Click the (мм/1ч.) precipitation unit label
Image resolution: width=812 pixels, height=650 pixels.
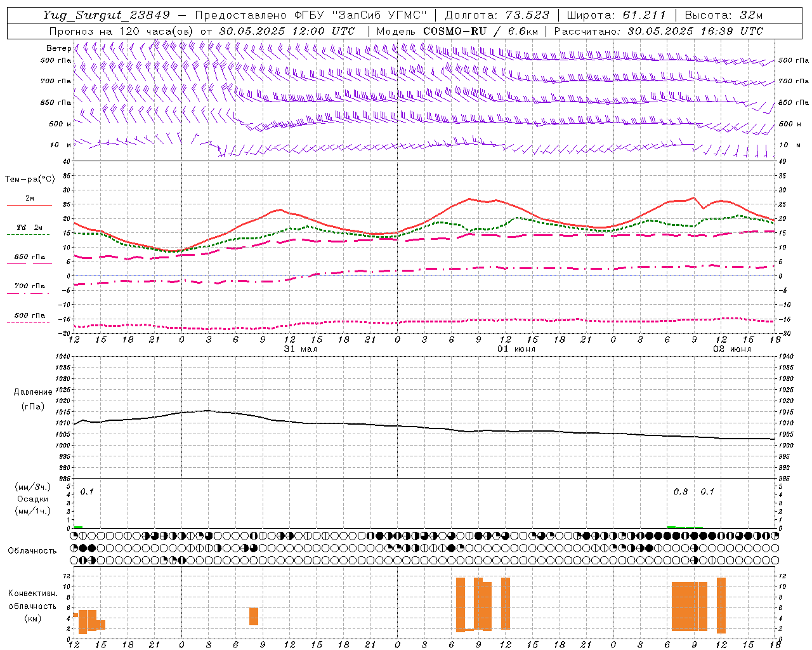[33, 511]
